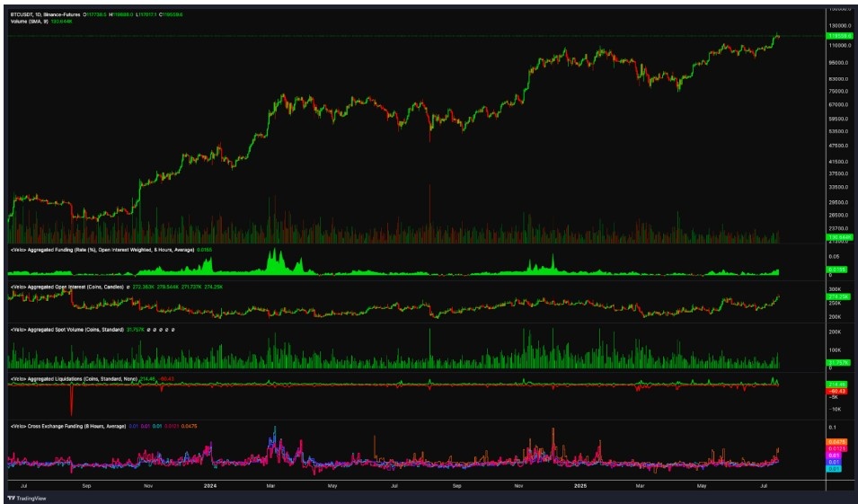Select the Aggregated Liquidations indicator legend
Image resolution: width=858 pixels, height=504 pixels.
[74, 379]
